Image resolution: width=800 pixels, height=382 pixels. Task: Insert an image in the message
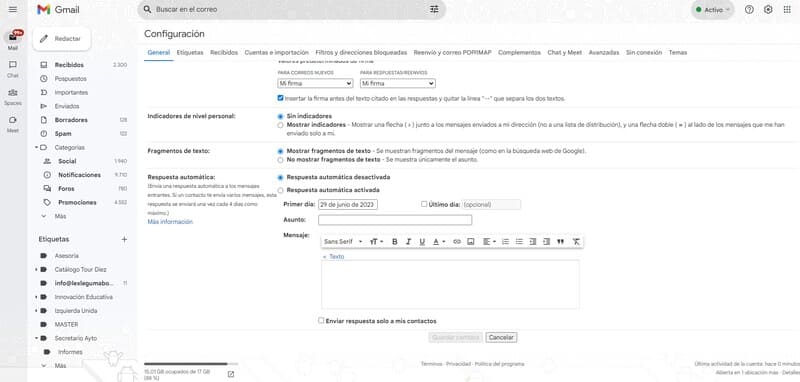470,242
